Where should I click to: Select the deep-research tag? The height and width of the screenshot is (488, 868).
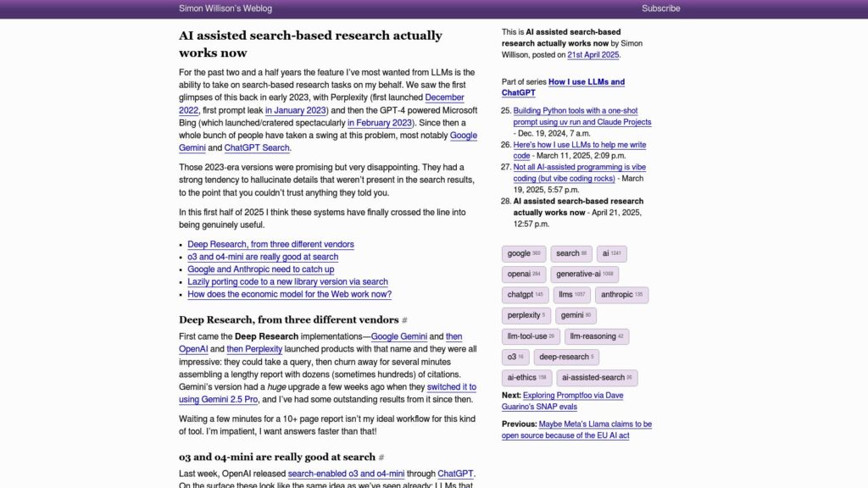(x=566, y=357)
